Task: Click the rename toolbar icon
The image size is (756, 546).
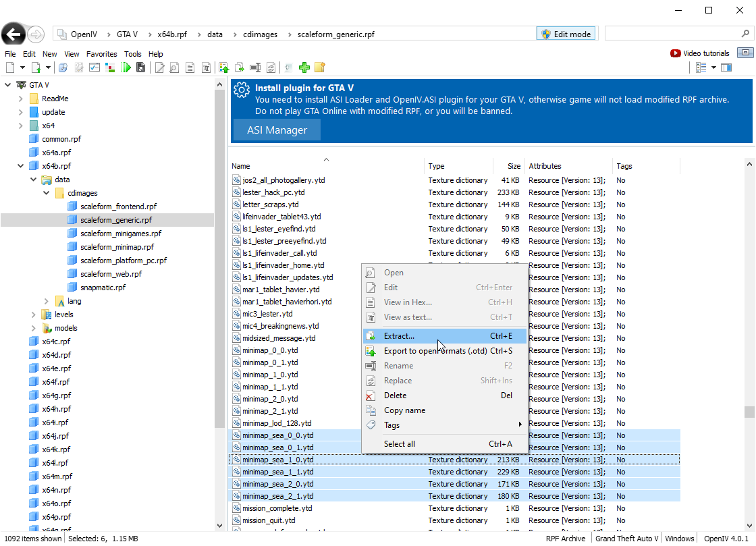Action: (255, 67)
